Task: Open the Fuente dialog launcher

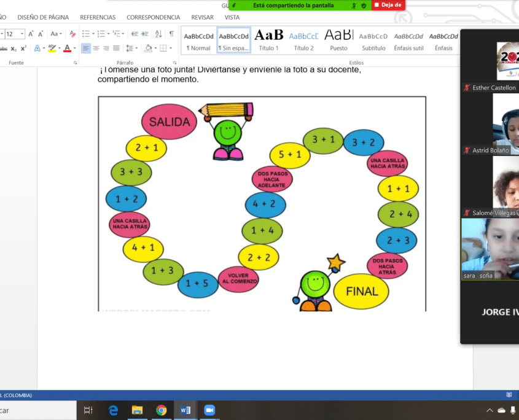Action: (75, 63)
